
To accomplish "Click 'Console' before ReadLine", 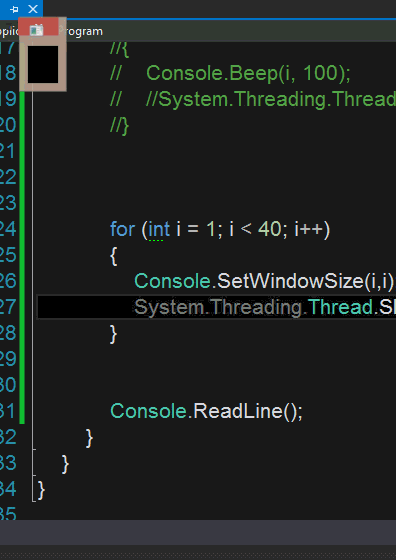I will click(149, 411).
